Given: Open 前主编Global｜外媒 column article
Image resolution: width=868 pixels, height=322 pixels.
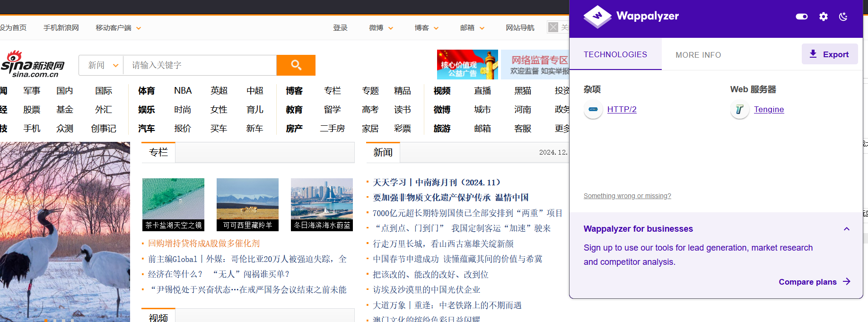Looking at the screenshot, I should (x=247, y=259).
